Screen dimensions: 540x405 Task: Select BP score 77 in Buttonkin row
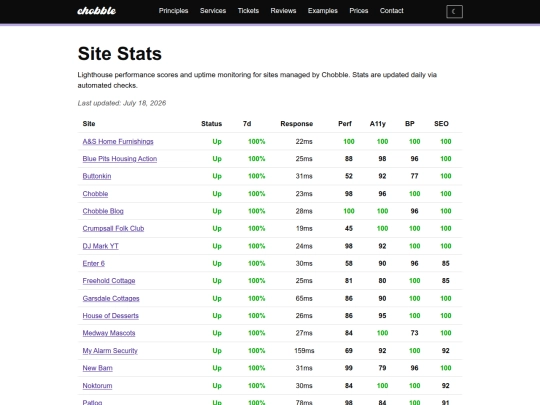414,176
